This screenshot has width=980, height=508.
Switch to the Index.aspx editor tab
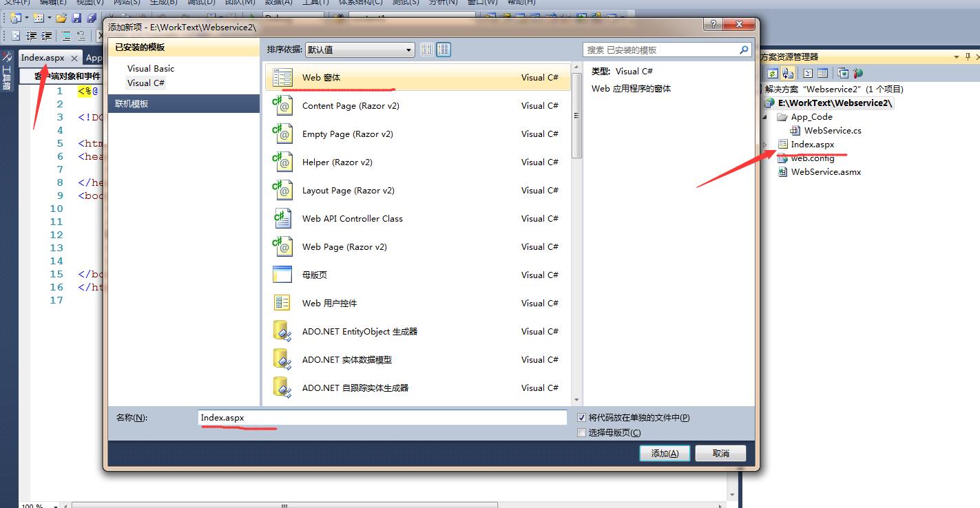click(x=43, y=58)
